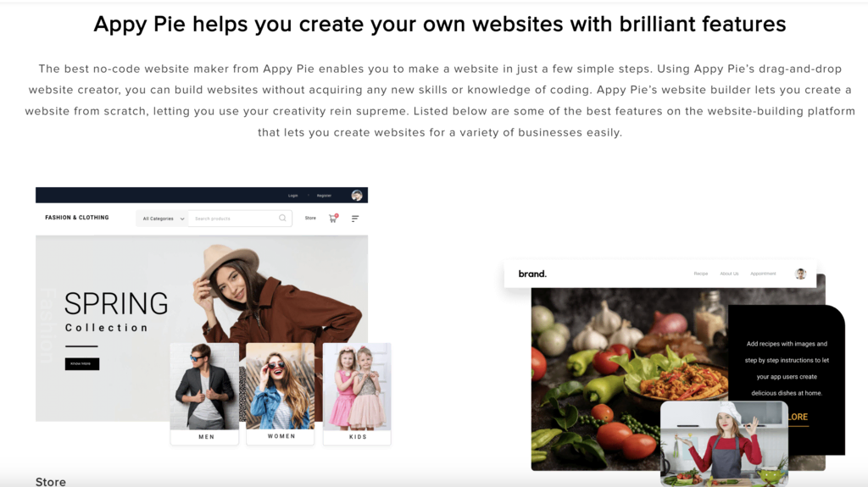Select the WOMEN category card
The width and height of the screenshot is (868, 487).
point(280,394)
